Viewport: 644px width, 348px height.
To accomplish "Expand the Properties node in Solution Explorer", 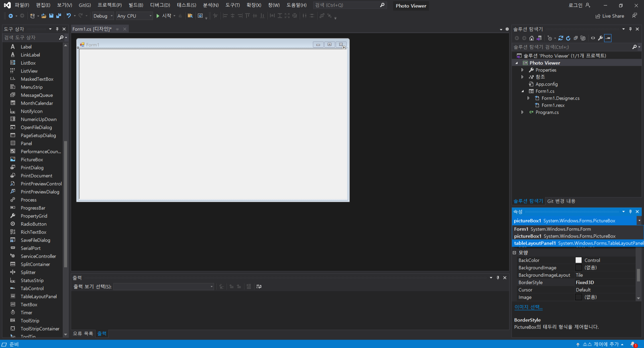I will (x=522, y=70).
